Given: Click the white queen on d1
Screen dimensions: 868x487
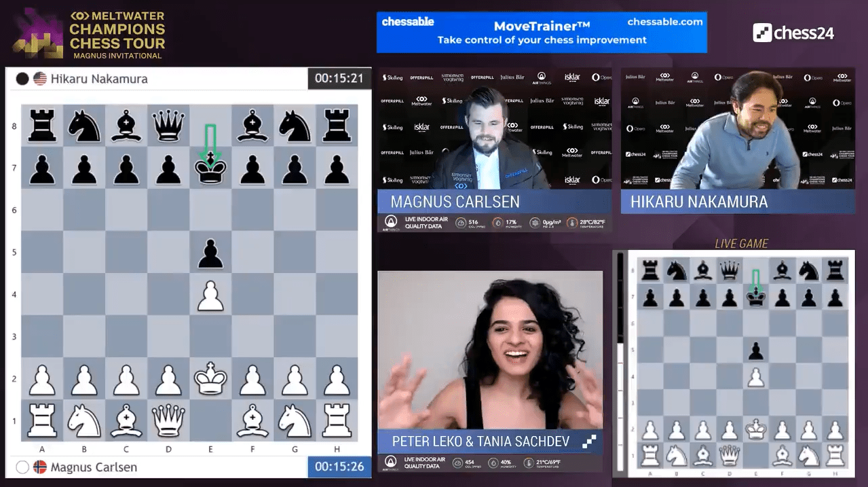Looking at the screenshot, I should [168, 422].
